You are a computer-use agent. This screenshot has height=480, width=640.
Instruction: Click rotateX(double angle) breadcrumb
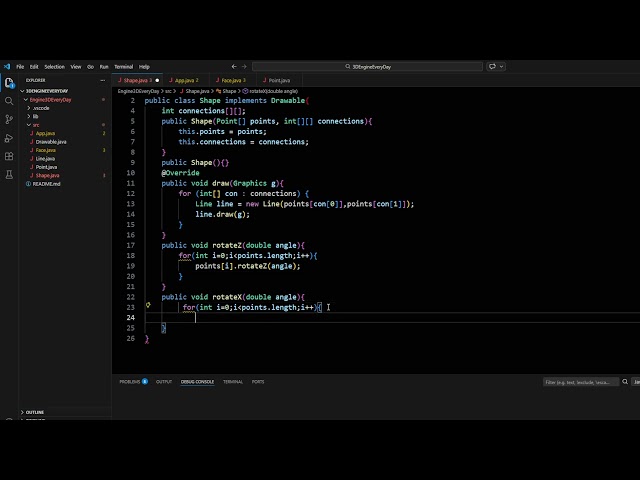pyautogui.click(x=271, y=91)
